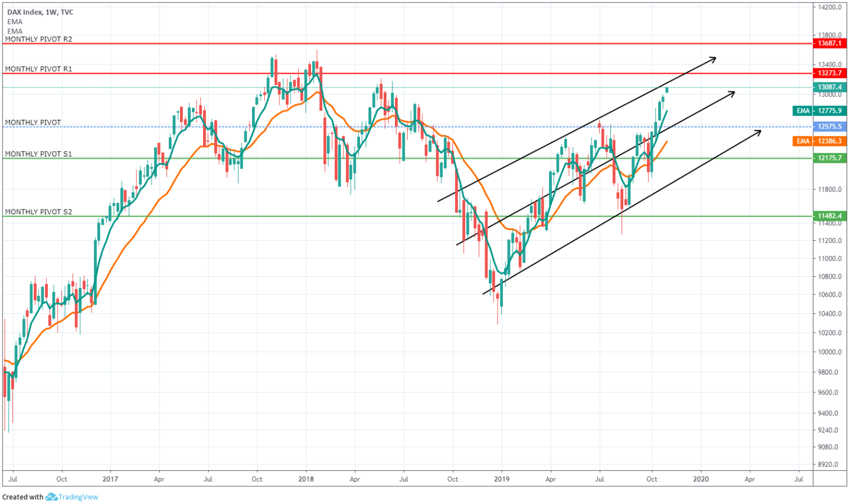
Task: Click the 14200.0 price axis label
Action: pyautogui.click(x=830, y=8)
